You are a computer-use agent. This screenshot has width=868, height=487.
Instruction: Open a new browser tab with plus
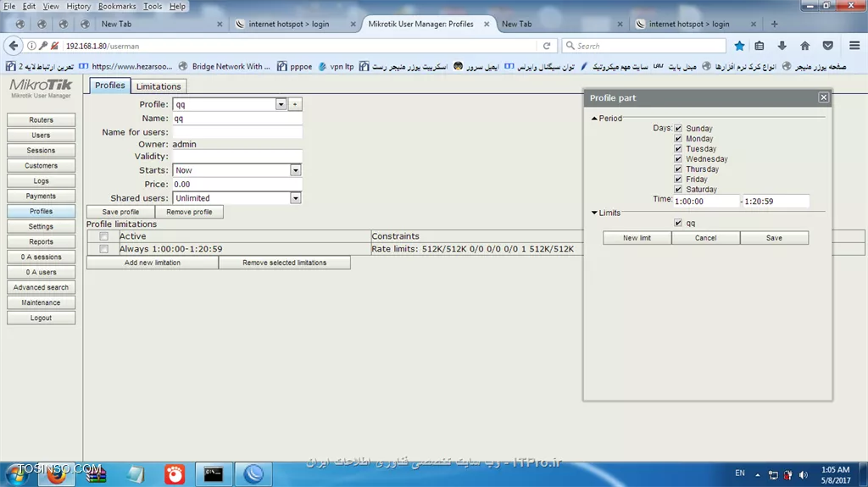pyautogui.click(x=775, y=24)
